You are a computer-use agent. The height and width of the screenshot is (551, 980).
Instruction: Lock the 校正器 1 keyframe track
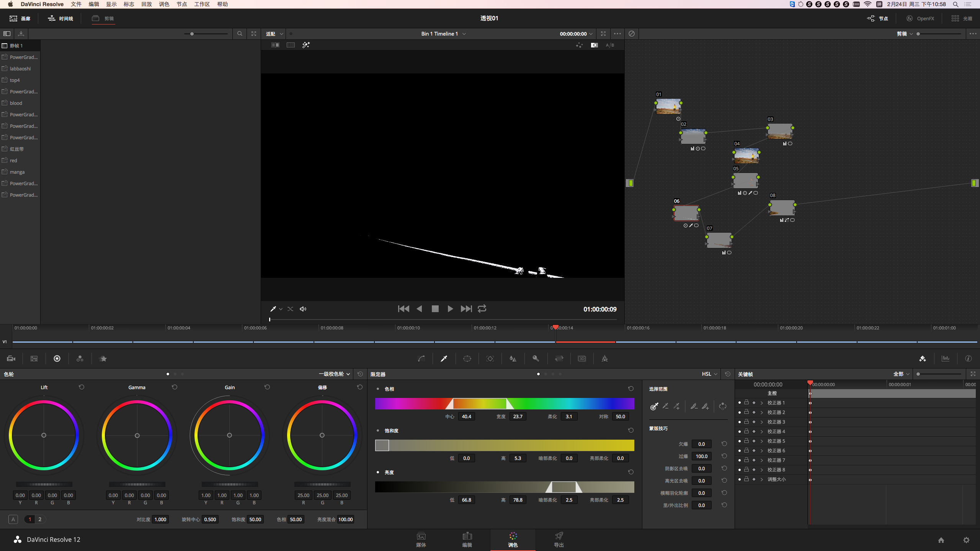746,403
